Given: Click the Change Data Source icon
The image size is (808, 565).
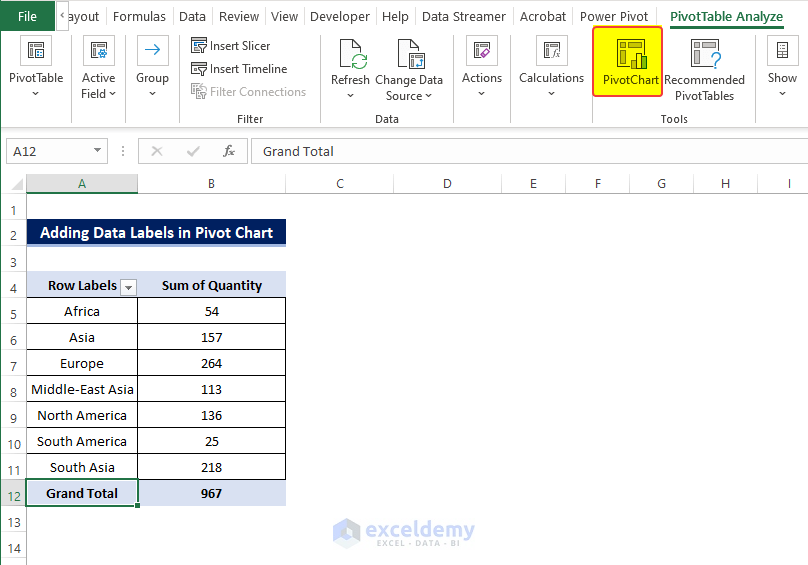Looking at the screenshot, I should pos(411,54).
